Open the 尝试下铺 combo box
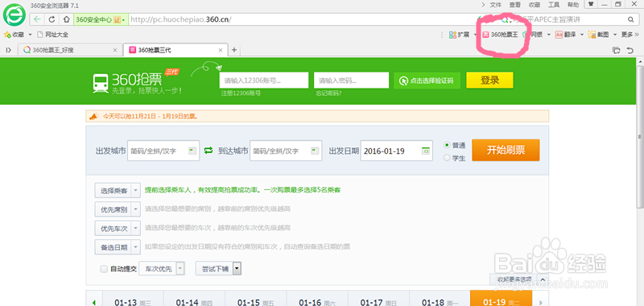The width and height of the screenshot is (644, 306). [x=218, y=269]
